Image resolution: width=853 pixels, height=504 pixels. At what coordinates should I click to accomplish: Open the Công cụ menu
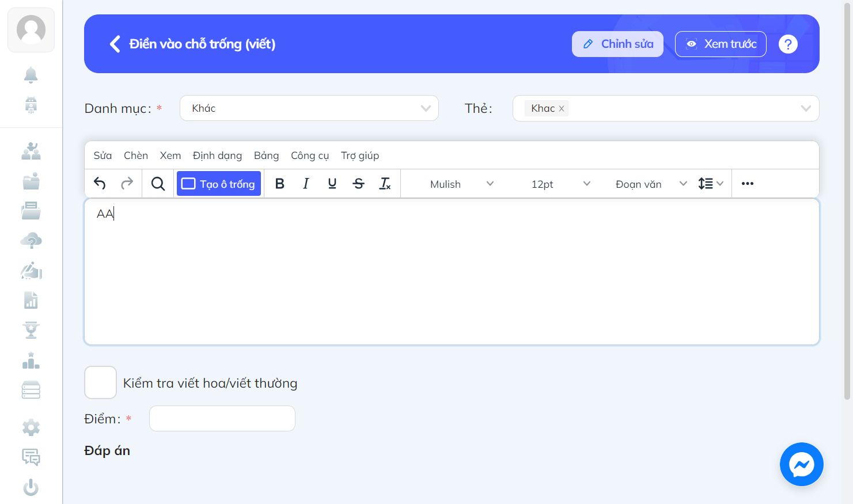click(x=310, y=156)
